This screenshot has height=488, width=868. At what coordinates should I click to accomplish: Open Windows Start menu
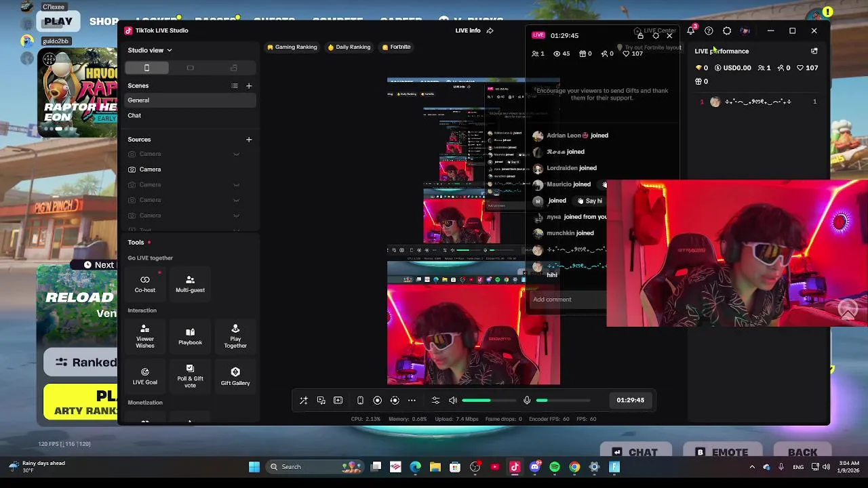[x=254, y=467]
